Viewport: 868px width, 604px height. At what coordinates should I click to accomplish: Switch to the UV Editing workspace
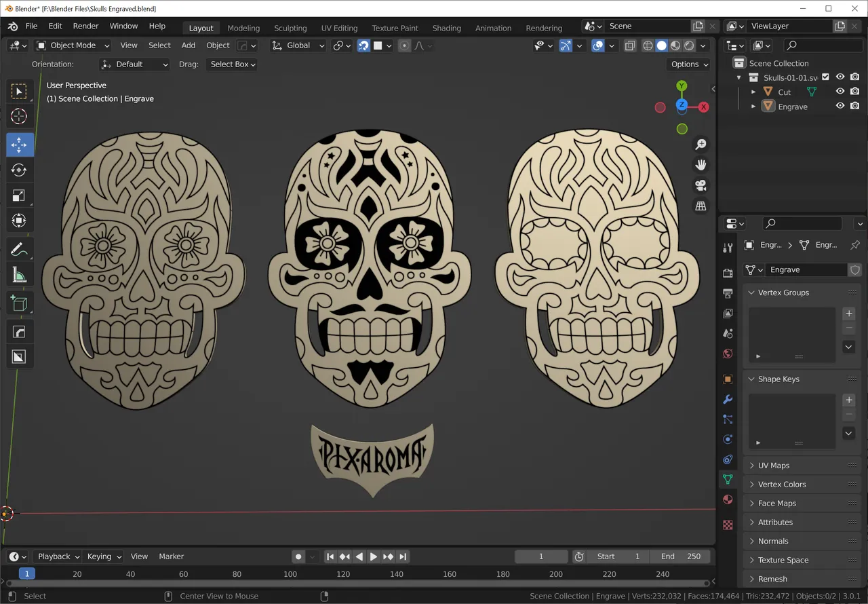point(339,28)
